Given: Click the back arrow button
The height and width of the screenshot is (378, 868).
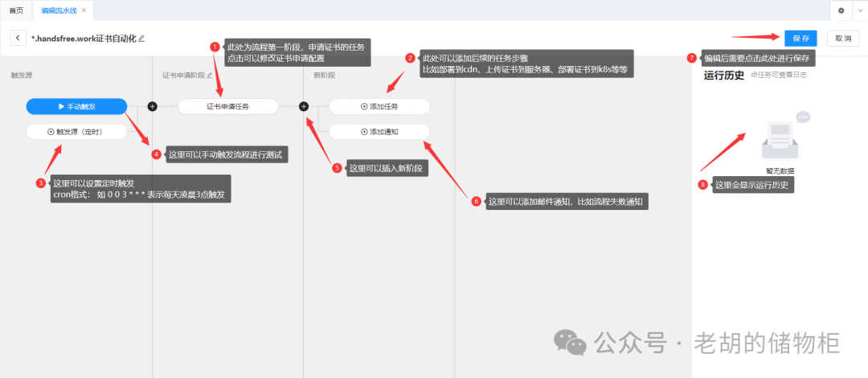Looking at the screenshot, I should [18, 39].
